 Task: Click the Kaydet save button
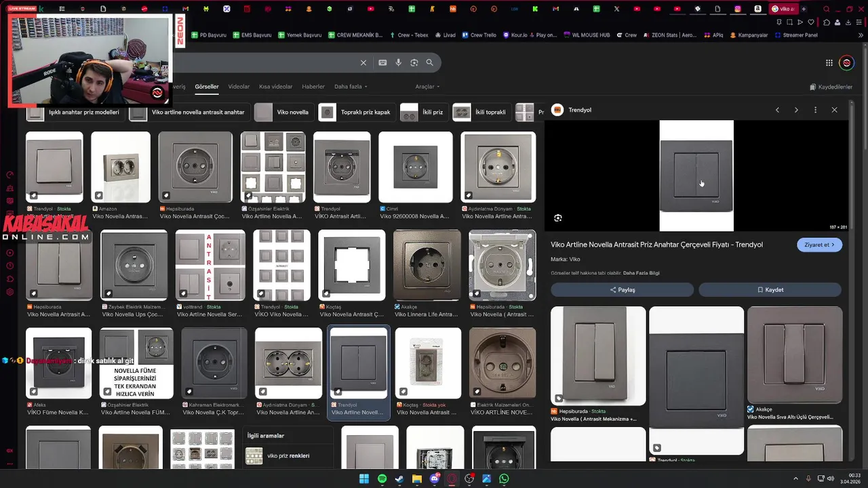(x=770, y=289)
